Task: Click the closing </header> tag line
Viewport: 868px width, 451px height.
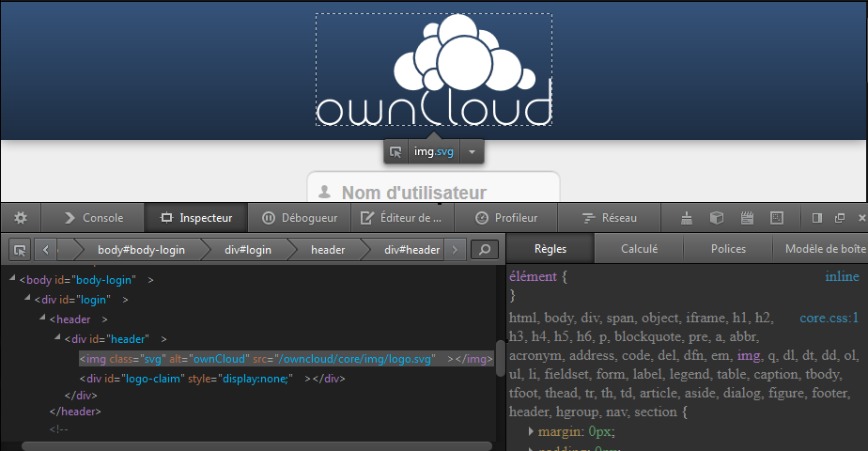Action: (75, 412)
